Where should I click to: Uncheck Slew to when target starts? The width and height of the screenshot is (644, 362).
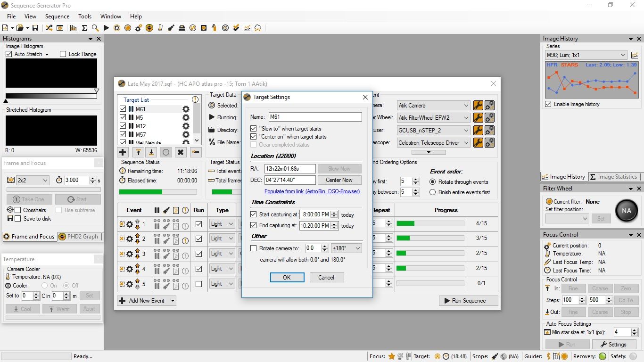pos(254,128)
